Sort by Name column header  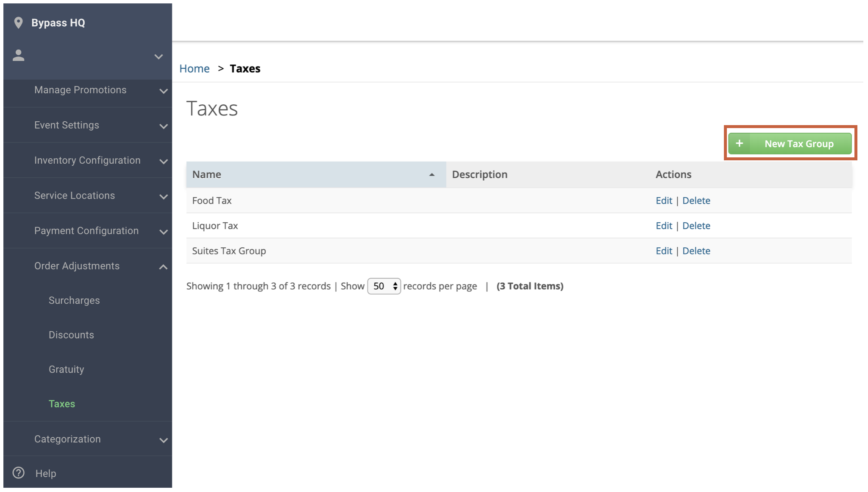coord(316,174)
